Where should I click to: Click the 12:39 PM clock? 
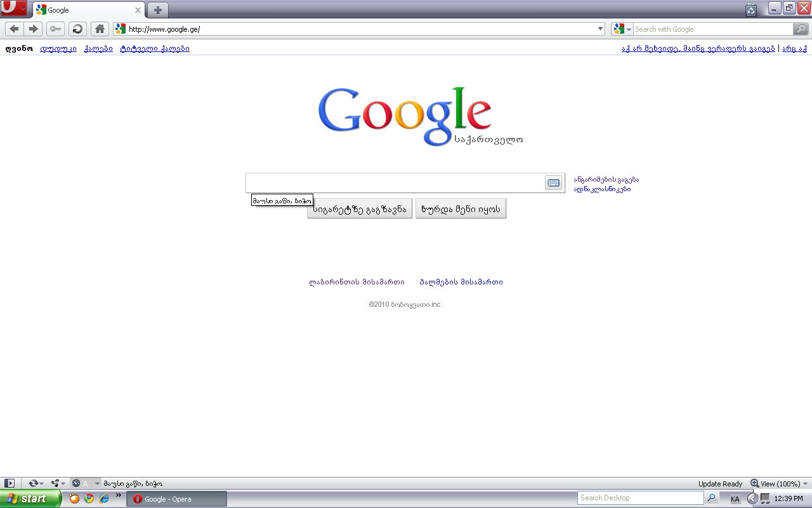tap(790, 499)
